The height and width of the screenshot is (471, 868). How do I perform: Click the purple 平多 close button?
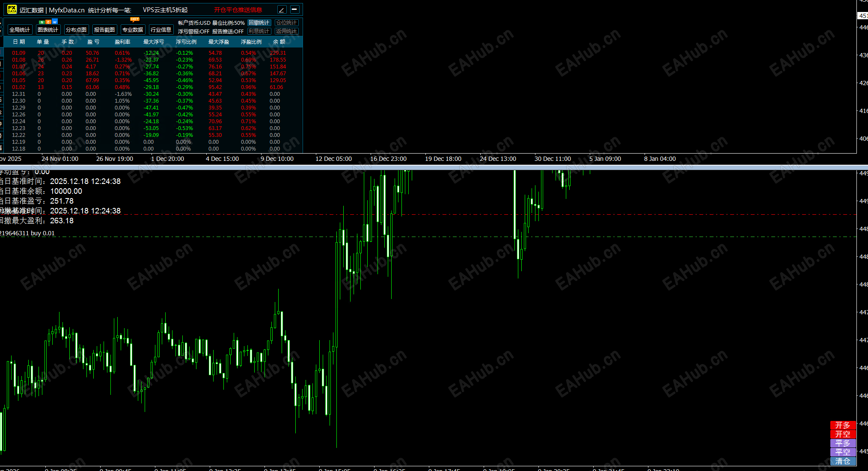coord(842,443)
